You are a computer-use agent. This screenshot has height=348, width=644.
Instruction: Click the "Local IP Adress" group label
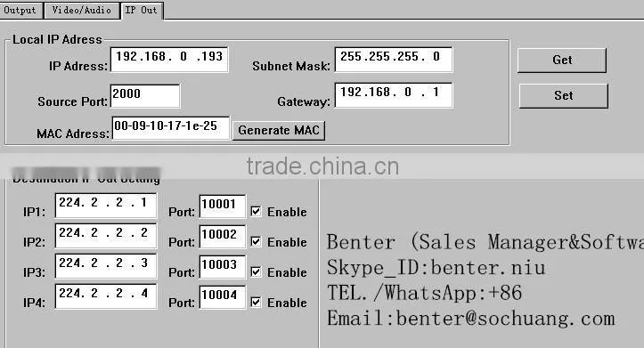coord(57,39)
